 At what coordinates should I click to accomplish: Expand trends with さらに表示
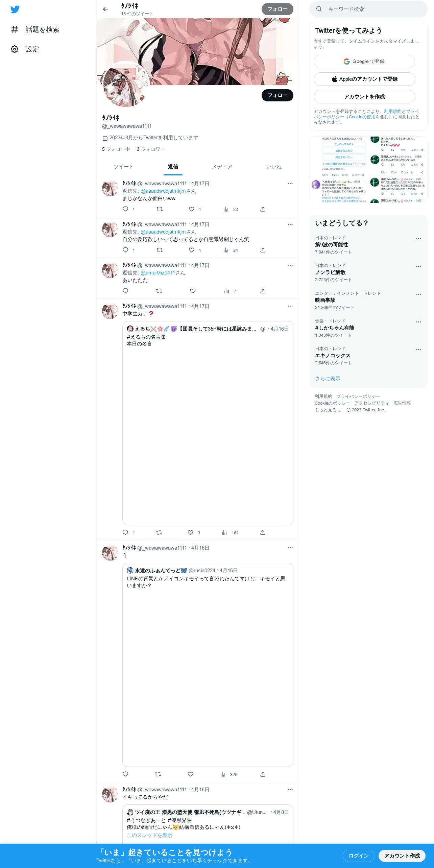pos(328,379)
